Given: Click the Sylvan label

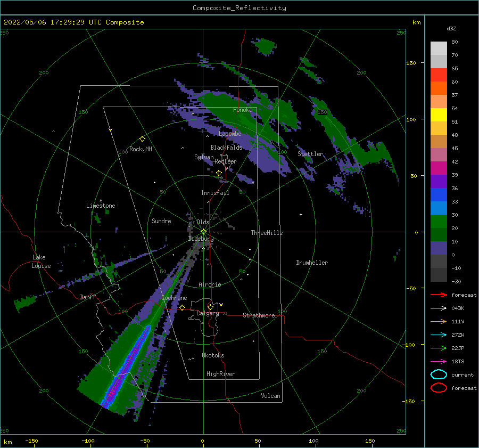Looking at the screenshot, I should click(x=204, y=157).
